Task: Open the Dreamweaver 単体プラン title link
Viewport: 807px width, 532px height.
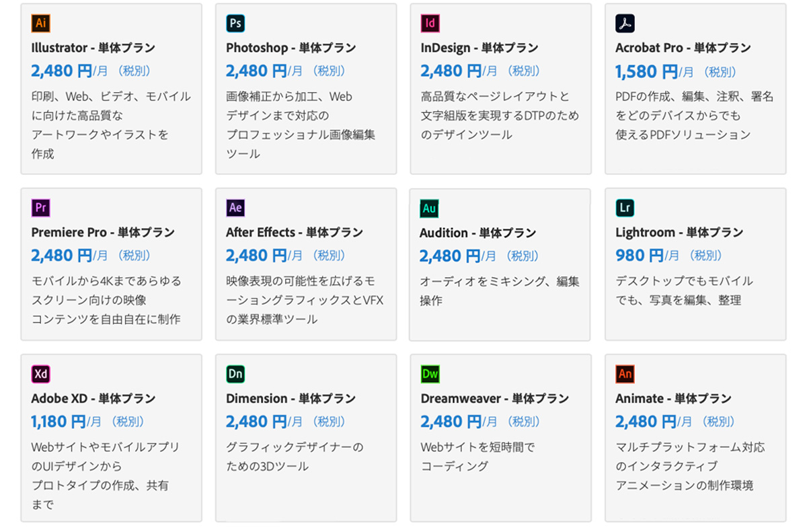Action: coord(494,398)
